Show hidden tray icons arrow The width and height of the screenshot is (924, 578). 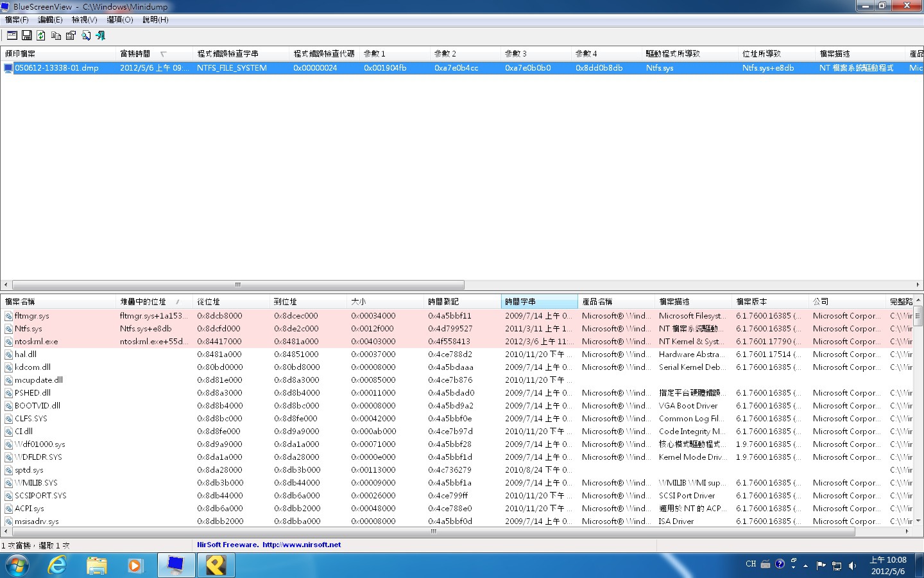(x=805, y=566)
